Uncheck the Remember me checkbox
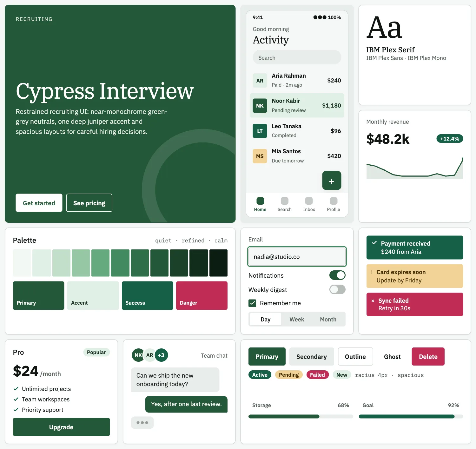Viewport: 476px width, 449px height. (x=252, y=303)
